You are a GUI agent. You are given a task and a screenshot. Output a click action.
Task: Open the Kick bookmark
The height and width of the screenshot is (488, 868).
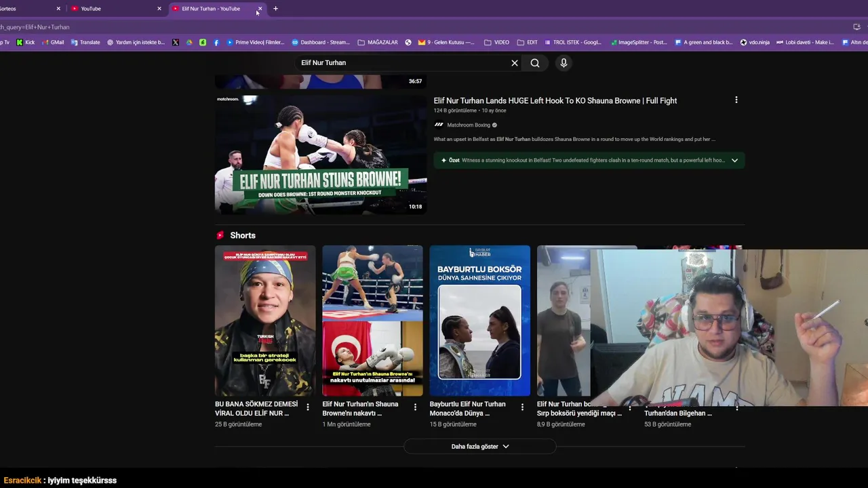[x=25, y=42]
